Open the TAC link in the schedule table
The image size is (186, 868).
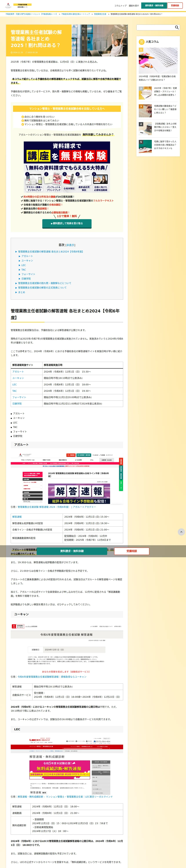pos(14,391)
